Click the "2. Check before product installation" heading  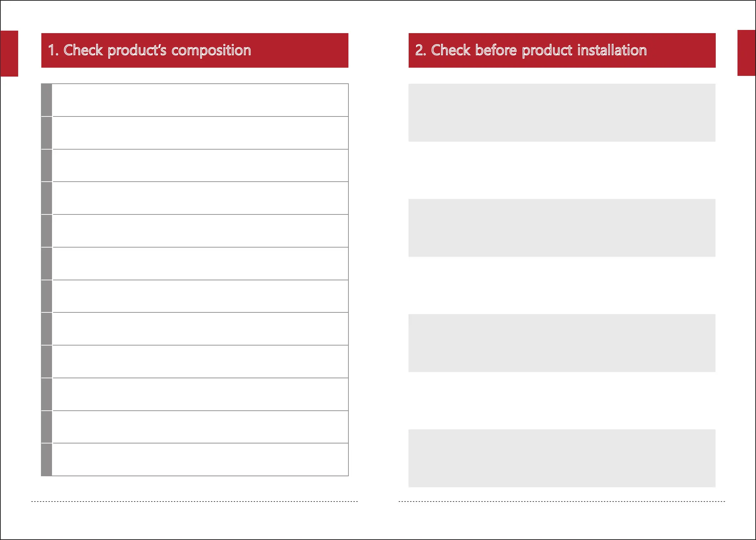[531, 50]
